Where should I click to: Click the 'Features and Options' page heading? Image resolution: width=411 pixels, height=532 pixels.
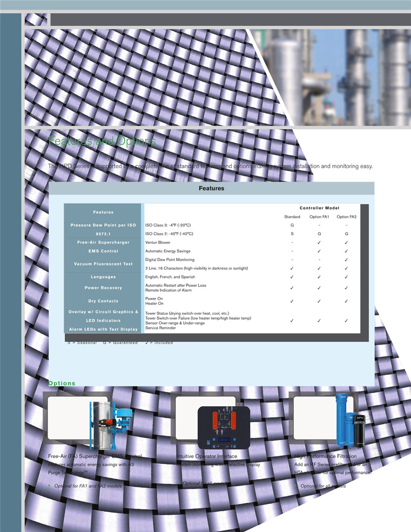tap(102, 141)
